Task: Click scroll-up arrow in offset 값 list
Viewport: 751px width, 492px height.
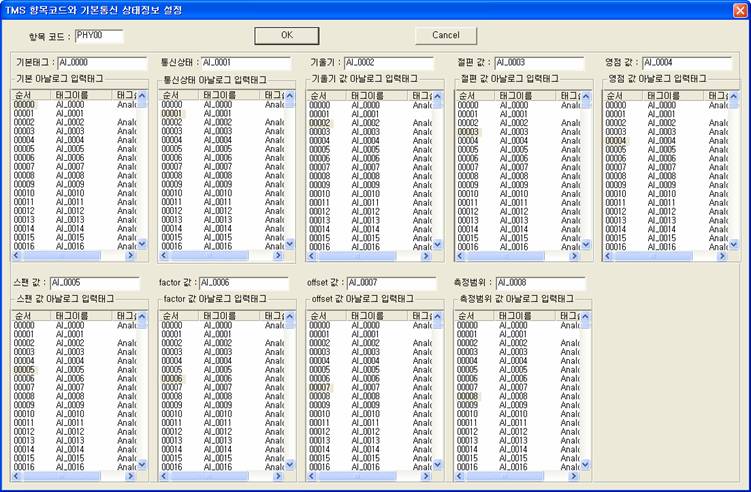Action: coord(437,316)
